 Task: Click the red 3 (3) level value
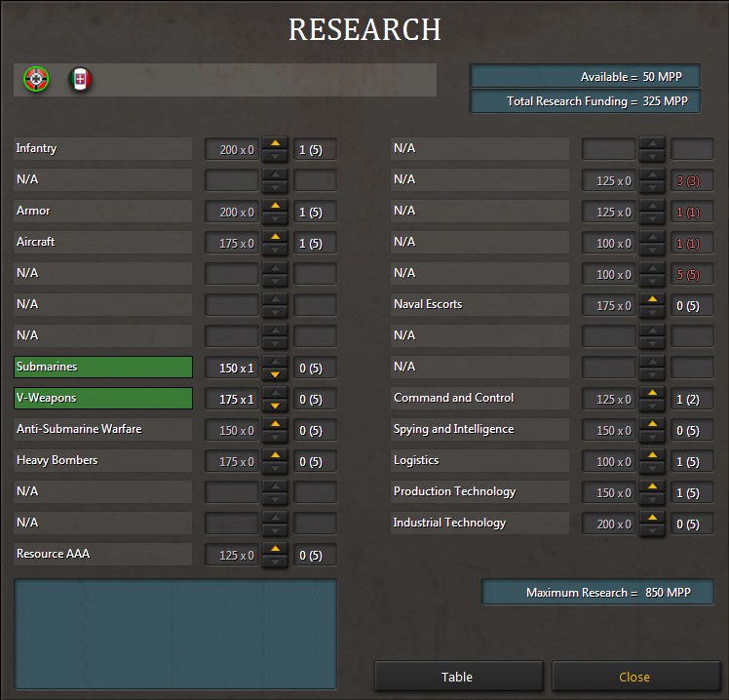coord(692,181)
